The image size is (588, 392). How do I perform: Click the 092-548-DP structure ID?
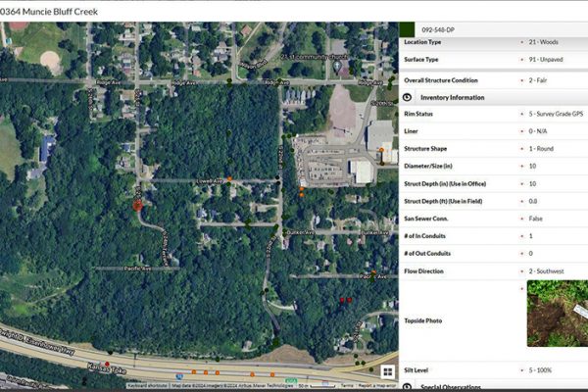tap(438, 29)
